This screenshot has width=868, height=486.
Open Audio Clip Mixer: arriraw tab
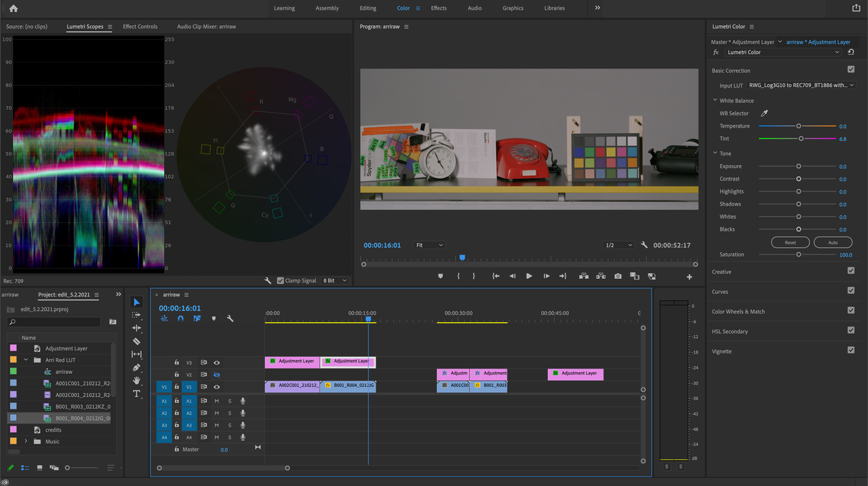pos(207,26)
